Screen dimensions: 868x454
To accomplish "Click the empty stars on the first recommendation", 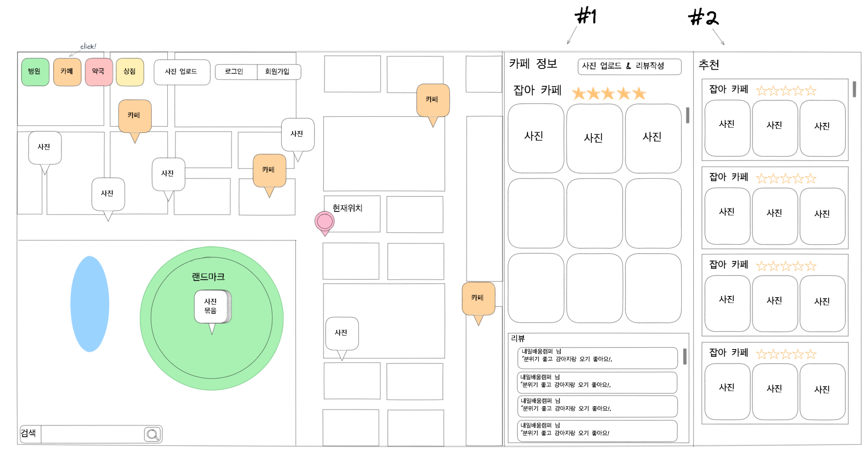I will click(x=786, y=91).
